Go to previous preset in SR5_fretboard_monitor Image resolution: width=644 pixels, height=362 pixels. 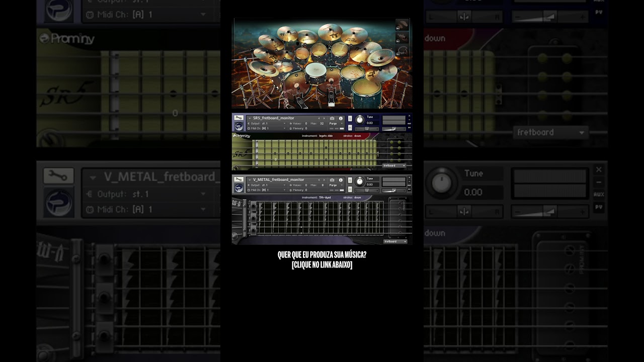pyautogui.click(x=319, y=119)
